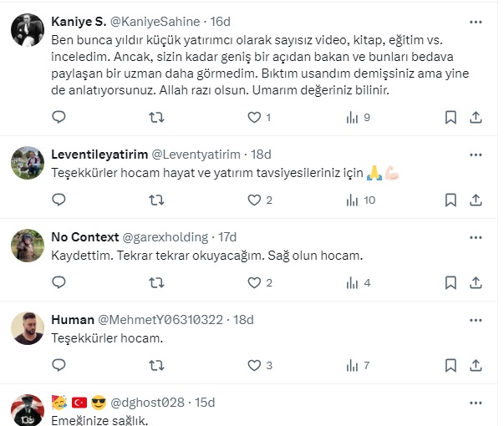Open more options on Kaniye S.'s tweet

(476, 21)
